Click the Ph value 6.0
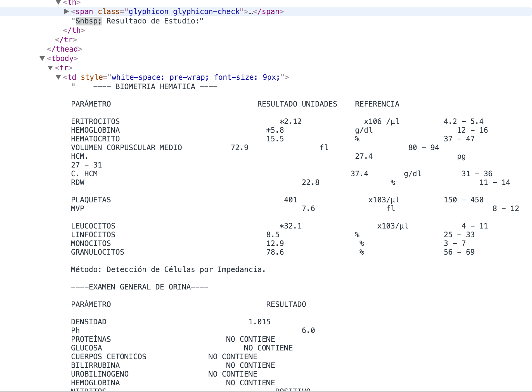Image resolution: width=532 pixels, height=392 pixels. (x=308, y=330)
